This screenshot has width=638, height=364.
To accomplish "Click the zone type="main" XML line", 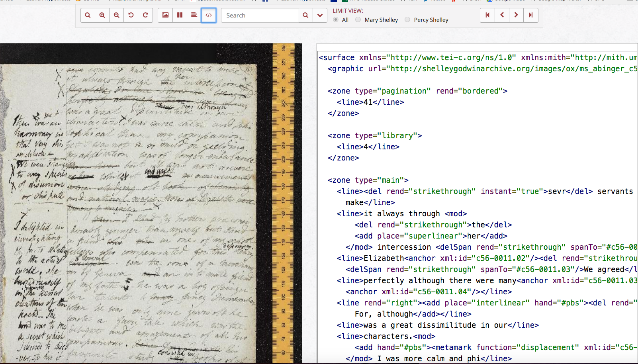I will 368,180.
